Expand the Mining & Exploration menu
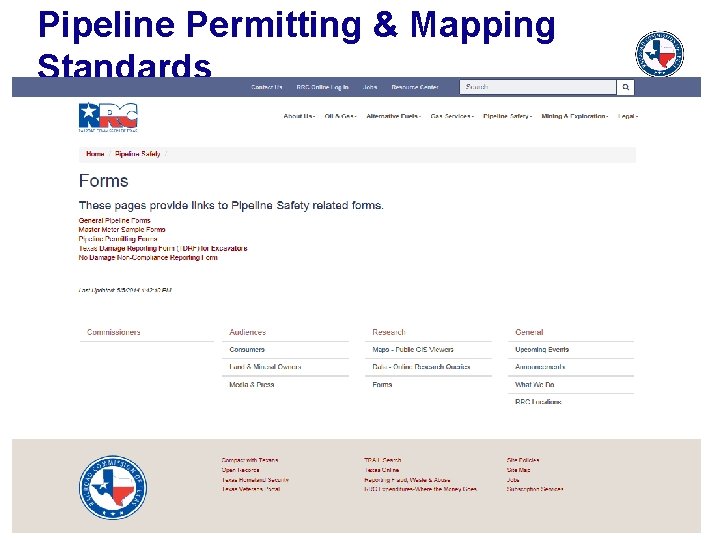Viewport: 720px width, 540px height. click(574, 117)
